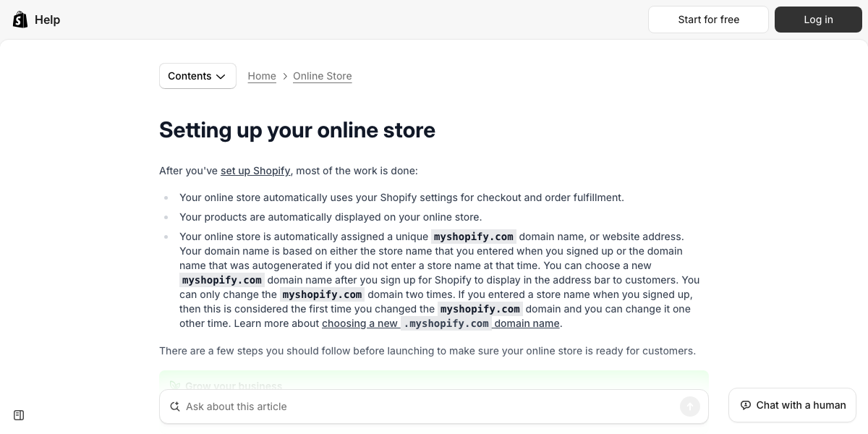The height and width of the screenshot is (434, 868).
Task: Click the Shopify bag logo icon
Action: pyautogui.click(x=20, y=20)
